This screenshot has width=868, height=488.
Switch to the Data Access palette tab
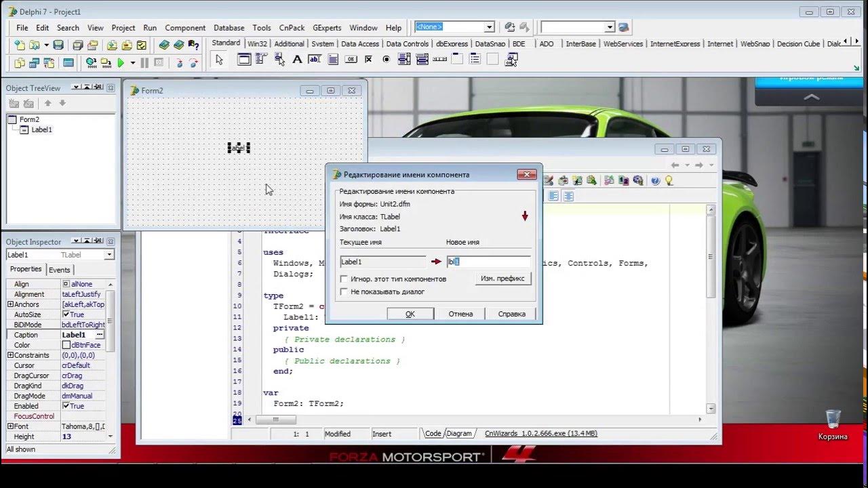coord(359,43)
